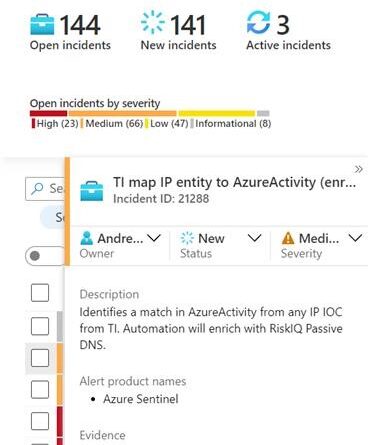Image resolution: width=368 pixels, height=445 pixels.
Task: Select the Medium (66) severity legend
Action: pos(112,124)
